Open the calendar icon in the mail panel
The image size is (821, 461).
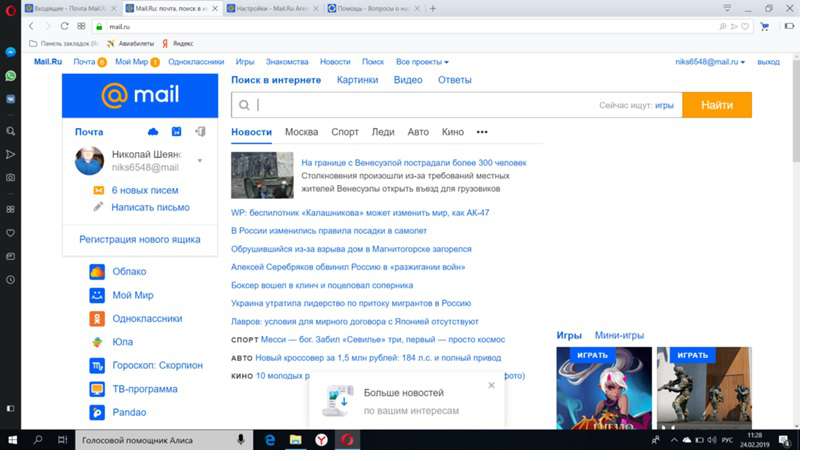(x=177, y=132)
